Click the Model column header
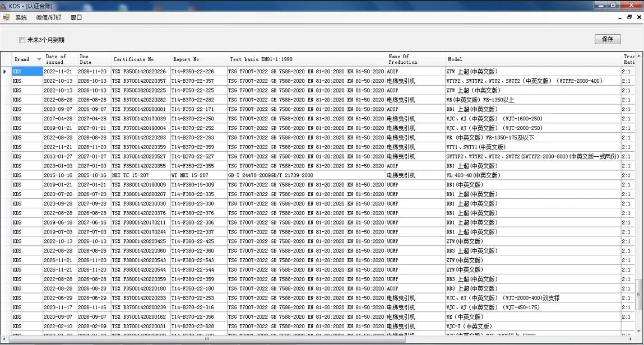Image resolution: width=644 pixels, height=345 pixels. point(532,59)
